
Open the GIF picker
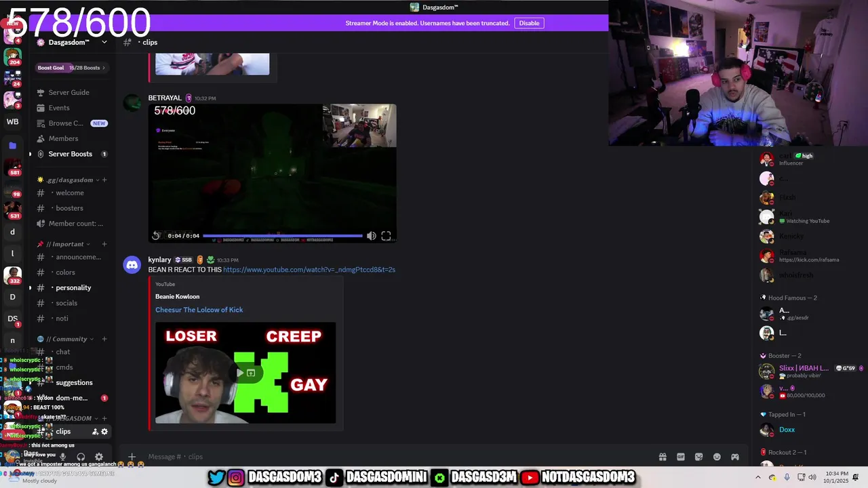pos(681,457)
